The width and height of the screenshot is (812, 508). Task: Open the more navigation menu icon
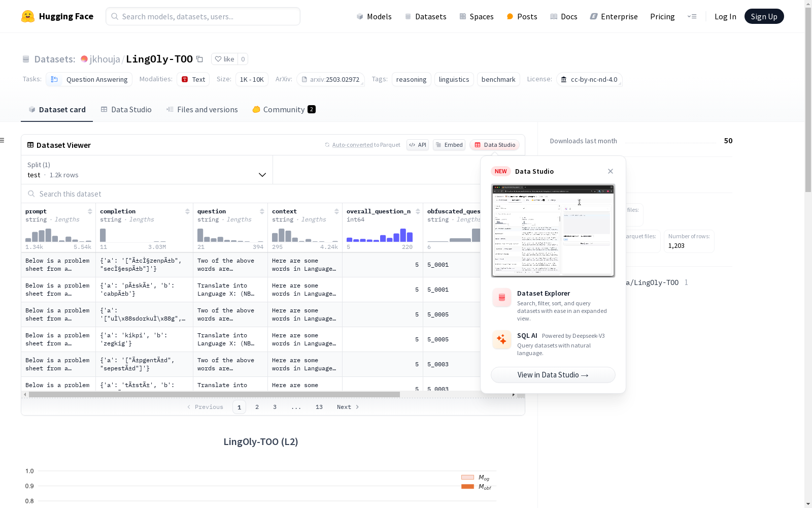click(692, 16)
